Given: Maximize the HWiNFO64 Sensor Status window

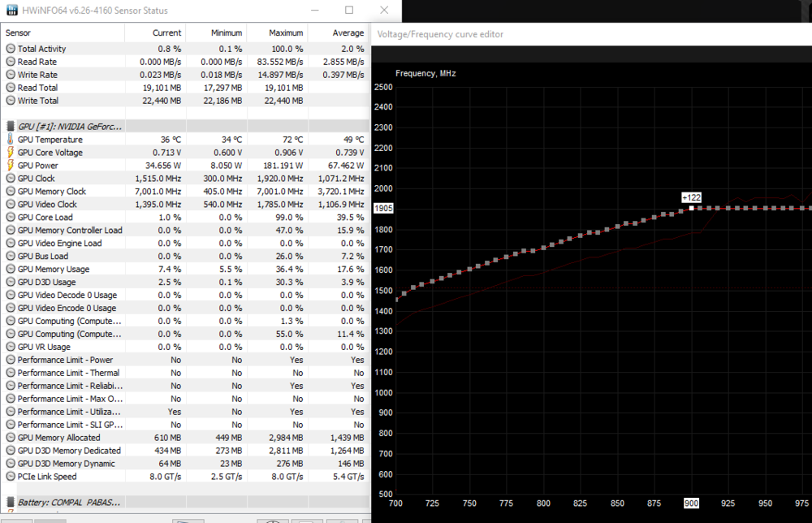Looking at the screenshot, I should coord(349,11).
